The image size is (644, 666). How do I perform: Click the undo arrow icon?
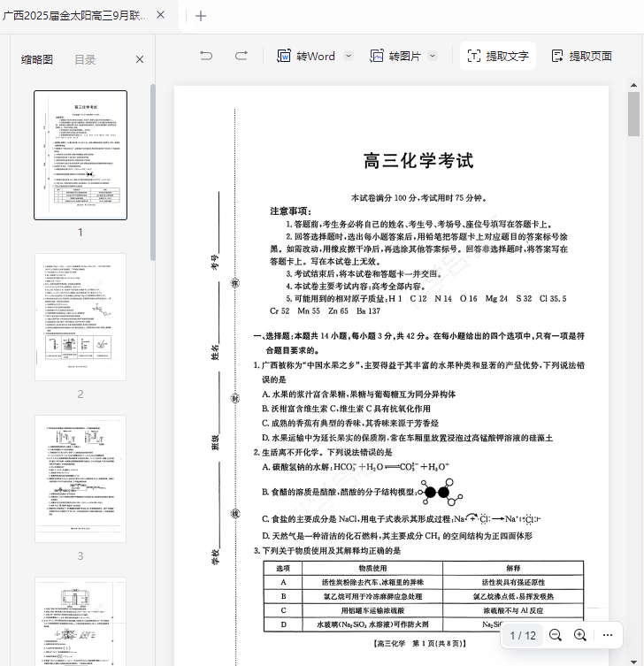click(206, 56)
